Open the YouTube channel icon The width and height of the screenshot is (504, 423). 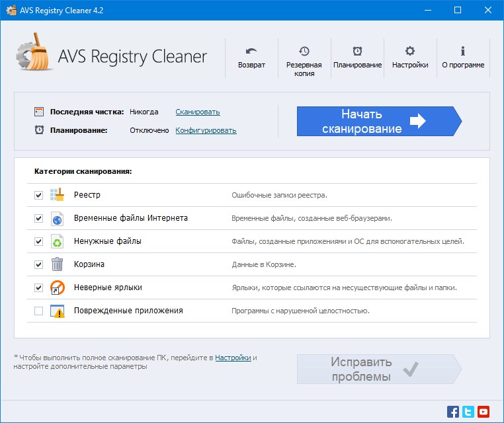(483, 412)
